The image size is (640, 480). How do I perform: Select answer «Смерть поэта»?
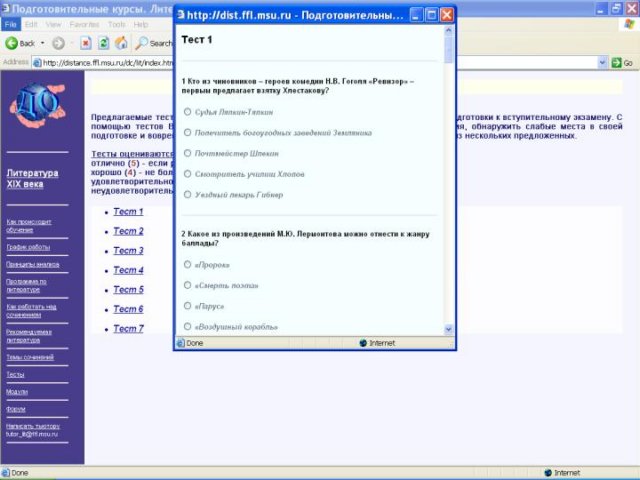(187, 285)
